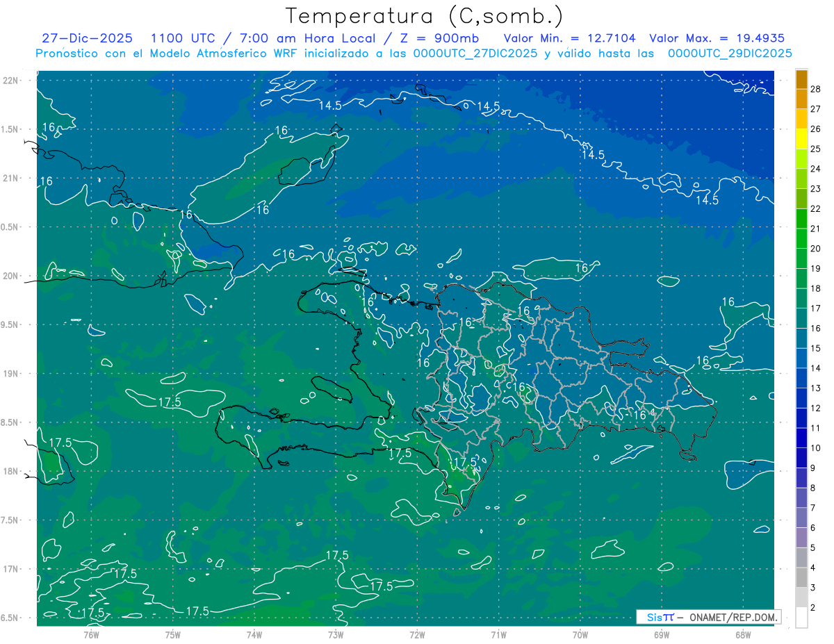Click the '20N' latitude axis label
Screen dimensions: 834x644
pyautogui.click(x=10, y=276)
